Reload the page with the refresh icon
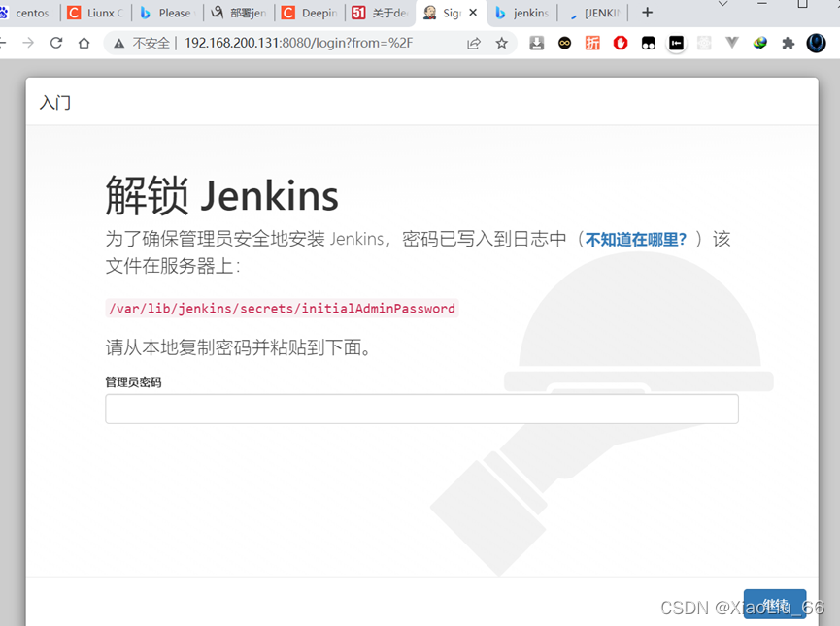840x626 pixels. (56, 43)
